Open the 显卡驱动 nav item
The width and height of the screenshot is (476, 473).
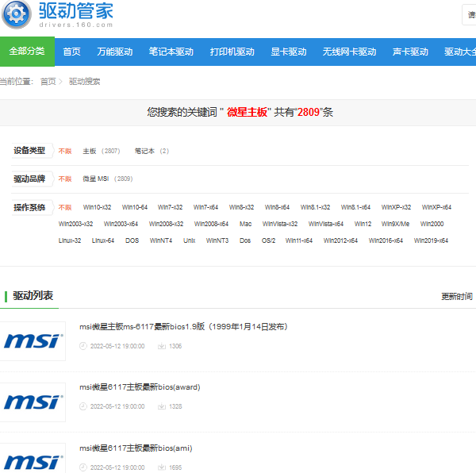pyautogui.click(x=289, y=52)
